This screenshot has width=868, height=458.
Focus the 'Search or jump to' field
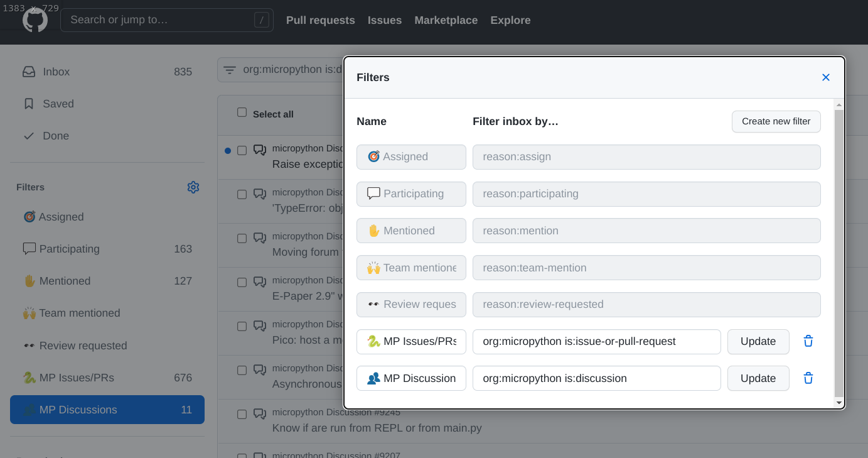pos(167,20)
